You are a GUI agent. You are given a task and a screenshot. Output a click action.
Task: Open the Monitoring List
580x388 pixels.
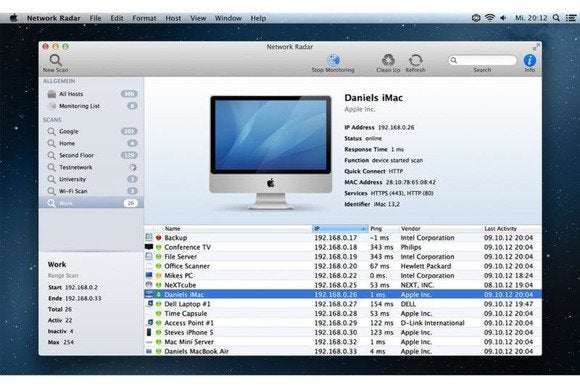[91, 106]
